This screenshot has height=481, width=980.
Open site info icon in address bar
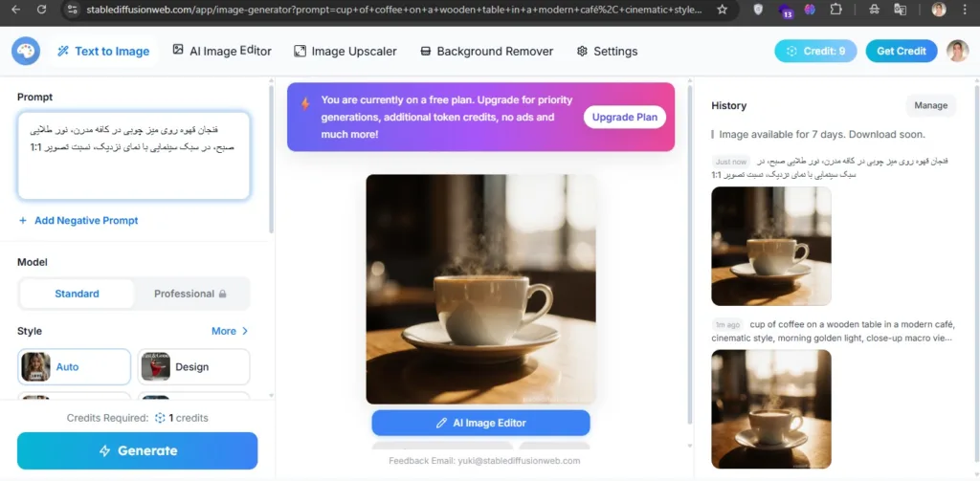tap(73, 10)
